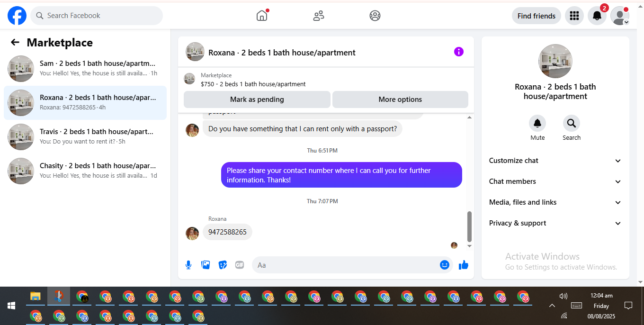Choose a GIF icon
644x325 pixels.
(240, 265)
